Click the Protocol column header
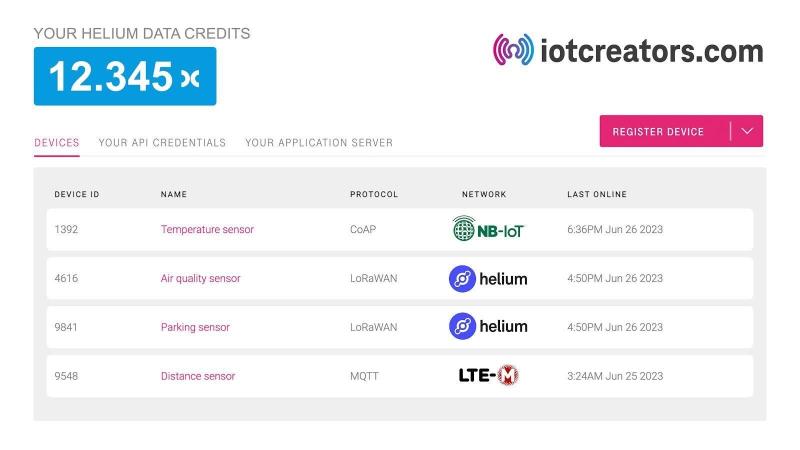Viewport: 800px width, 450px height. 374,194
